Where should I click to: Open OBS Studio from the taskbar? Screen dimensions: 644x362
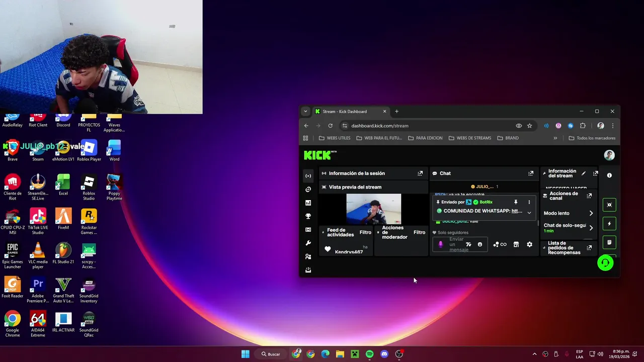[399, 354]
